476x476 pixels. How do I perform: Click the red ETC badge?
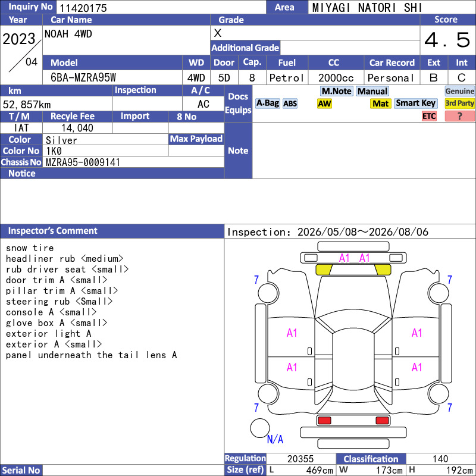click(x=429, y=116)
